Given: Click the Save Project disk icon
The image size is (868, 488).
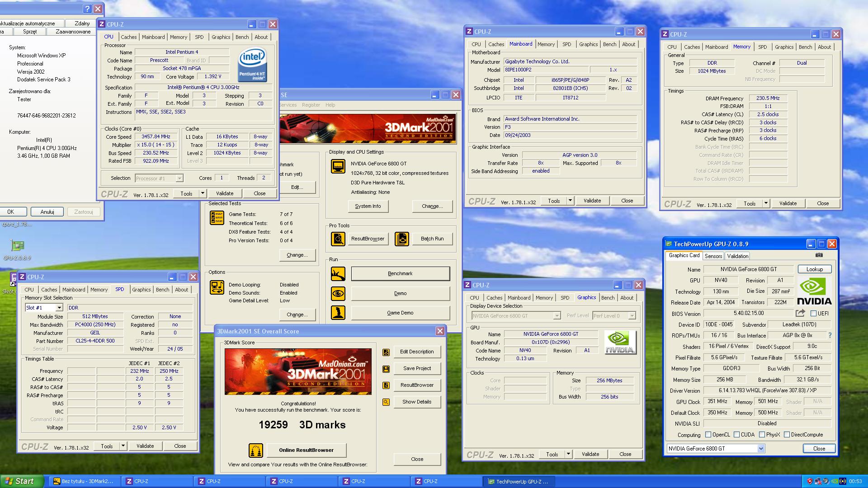Looking at the screenshot, I should [x=386, y=369].
